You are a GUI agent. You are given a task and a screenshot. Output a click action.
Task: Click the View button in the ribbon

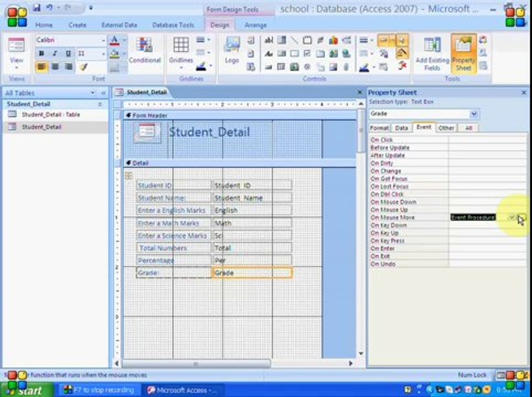tap(17, 53)
